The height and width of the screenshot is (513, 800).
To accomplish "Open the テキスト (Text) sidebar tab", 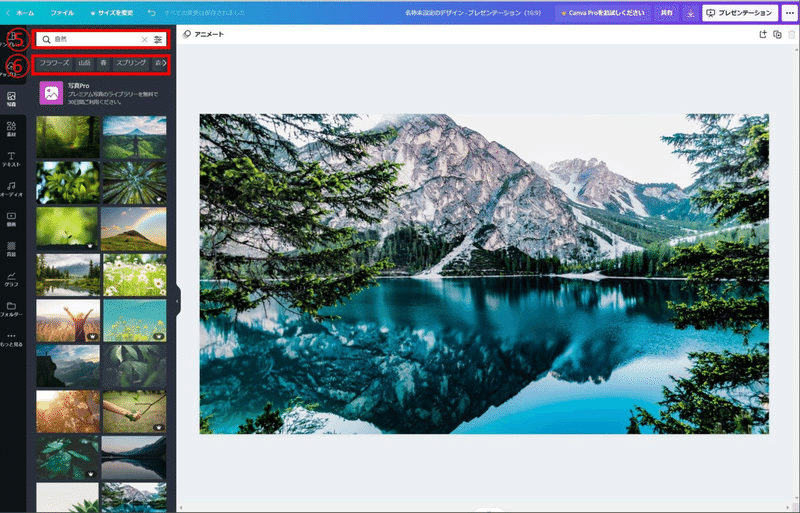I will pyautogui.click(x=11, y=159).
